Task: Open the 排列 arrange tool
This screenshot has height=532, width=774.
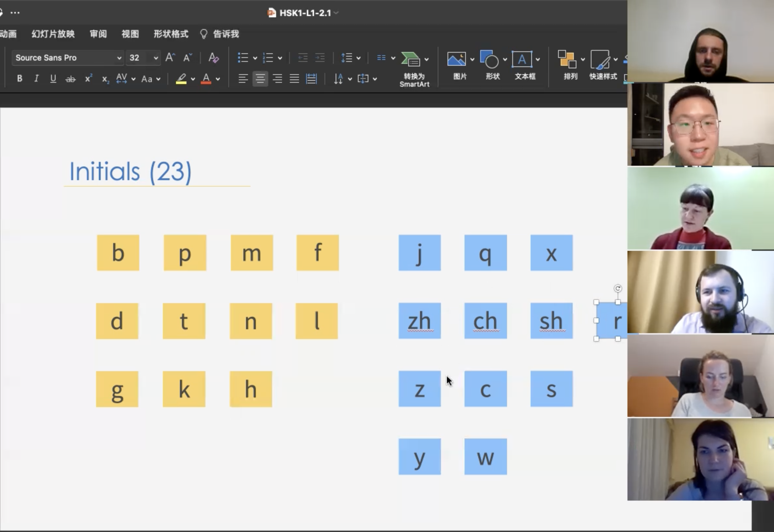Action: [567, 60]
